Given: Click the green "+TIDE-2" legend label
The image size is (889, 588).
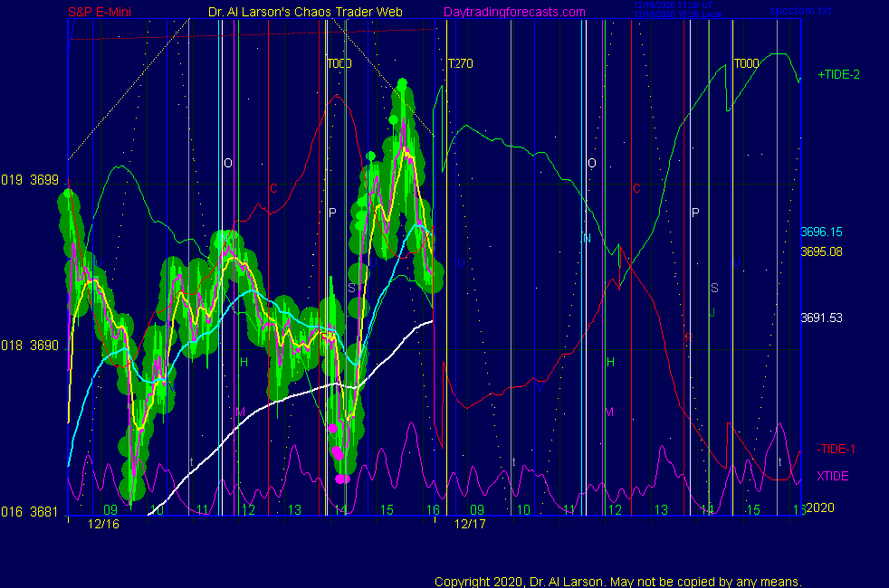Looking at the screenshot, I should 838,75.
